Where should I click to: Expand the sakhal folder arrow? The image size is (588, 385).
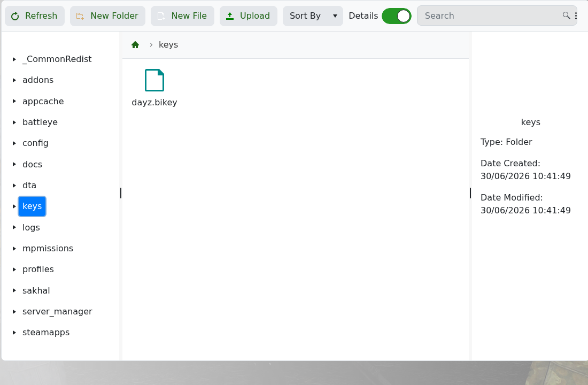pyautogui.click(x=14, y=290)
